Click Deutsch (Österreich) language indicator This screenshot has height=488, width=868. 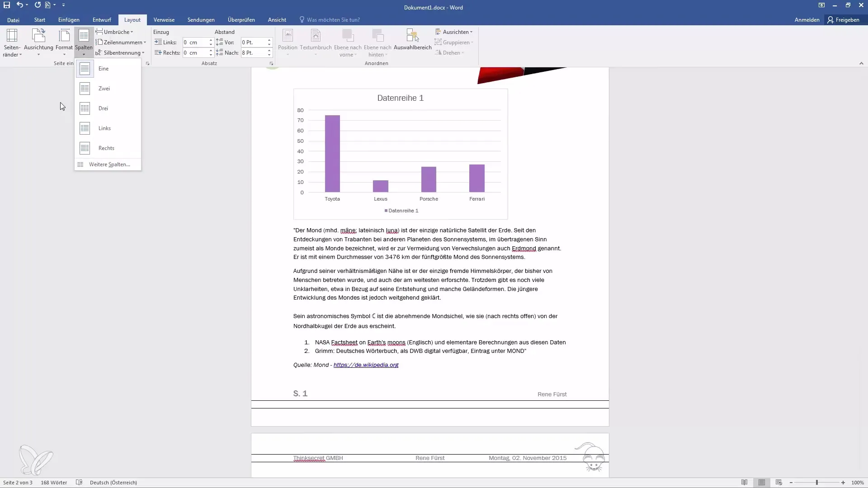(x=113, y=483)
